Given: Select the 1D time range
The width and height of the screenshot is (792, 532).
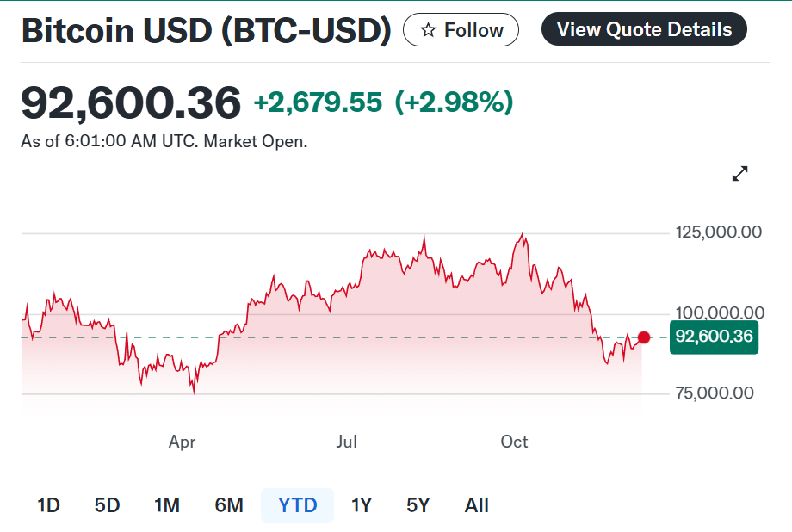Looking at the screenshot, I should (x=49, y=505).
